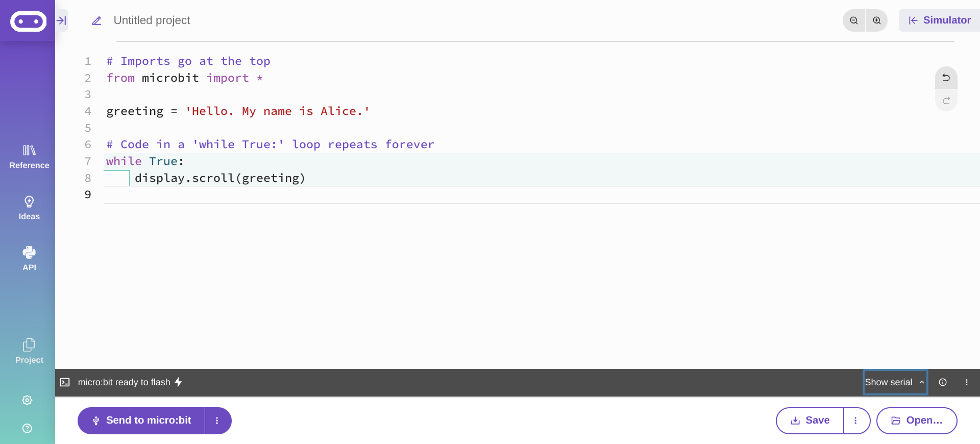Undo the last edit
The width and height of the screenshot is (980, 444).
(946, 78)
